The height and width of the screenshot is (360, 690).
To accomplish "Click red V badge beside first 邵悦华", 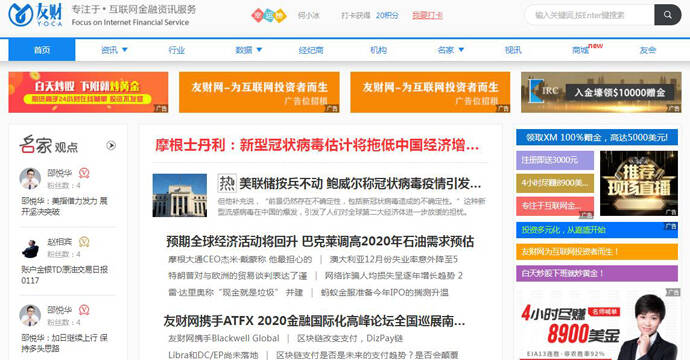I will click(84, 173).
